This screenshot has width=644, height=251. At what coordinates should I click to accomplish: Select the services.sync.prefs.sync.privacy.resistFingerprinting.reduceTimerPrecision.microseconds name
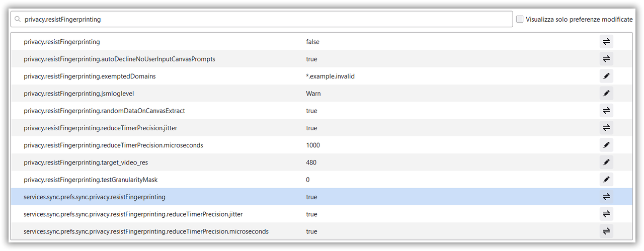146,231
